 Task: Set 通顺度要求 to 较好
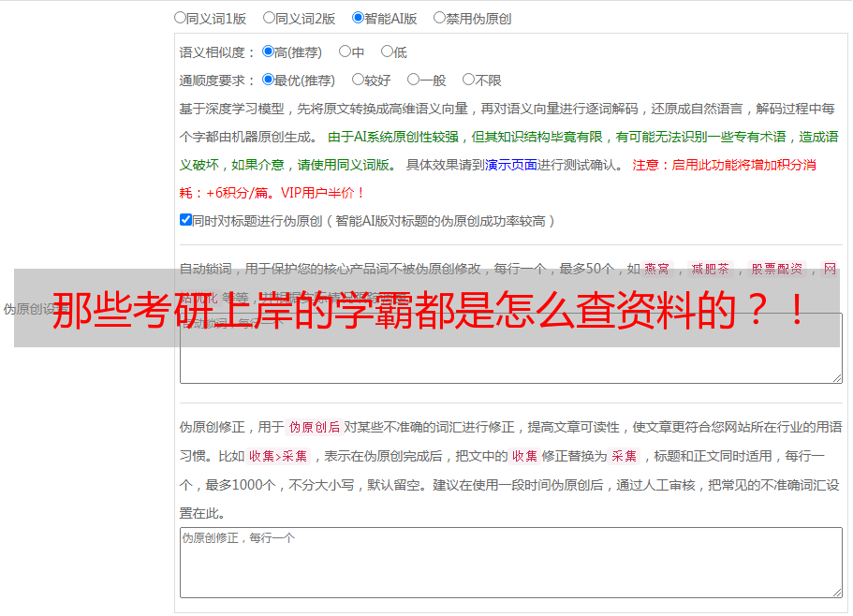click(x=358, y=80)
